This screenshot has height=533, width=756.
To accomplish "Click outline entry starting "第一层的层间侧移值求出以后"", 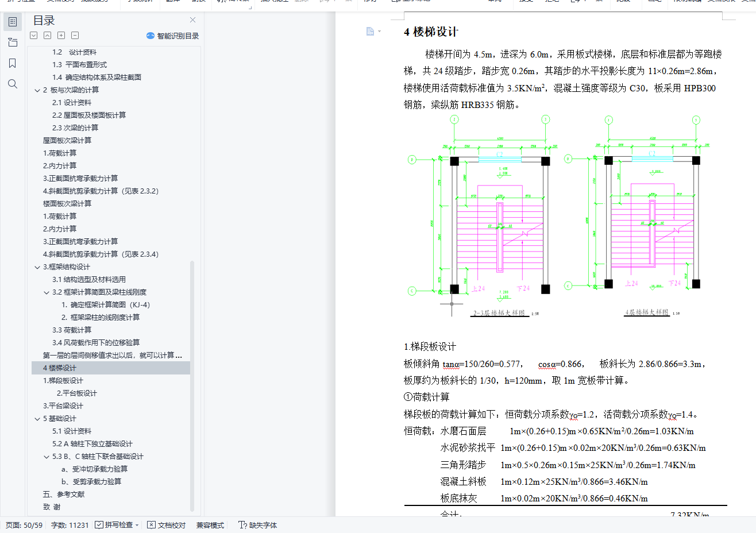I will [x=113, y=356].
